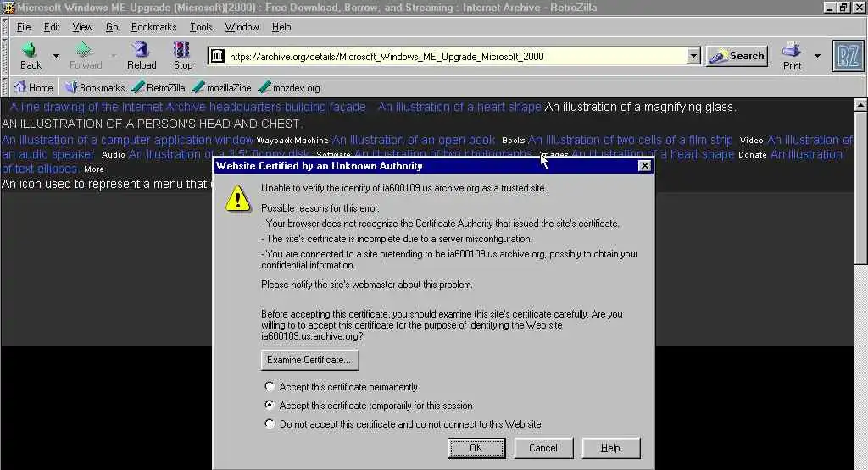Image resolution: width=868 pixels, height=470 pixels.
Task: Open the mozillaZine bookmark
Action: (222, 87)
